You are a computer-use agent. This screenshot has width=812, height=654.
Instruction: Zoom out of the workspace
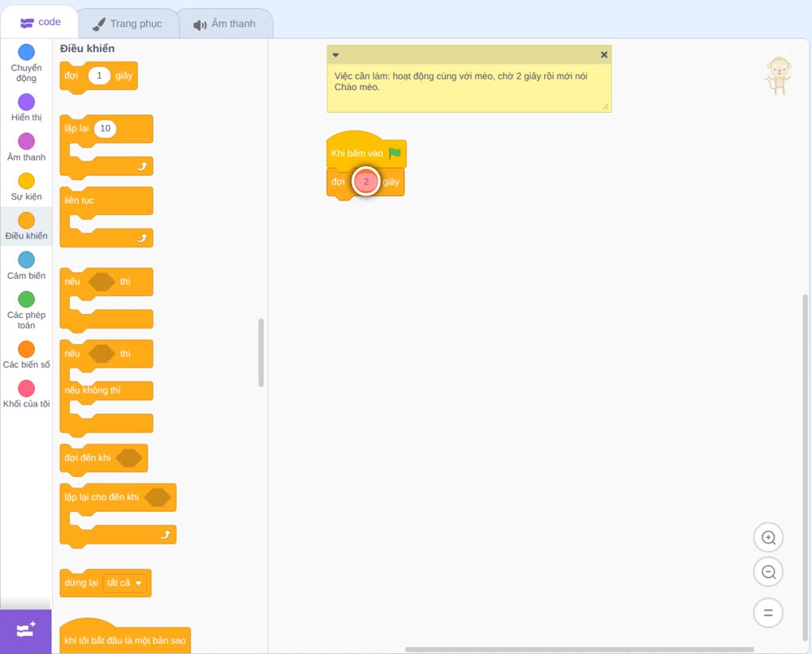[x=768, y=572]
